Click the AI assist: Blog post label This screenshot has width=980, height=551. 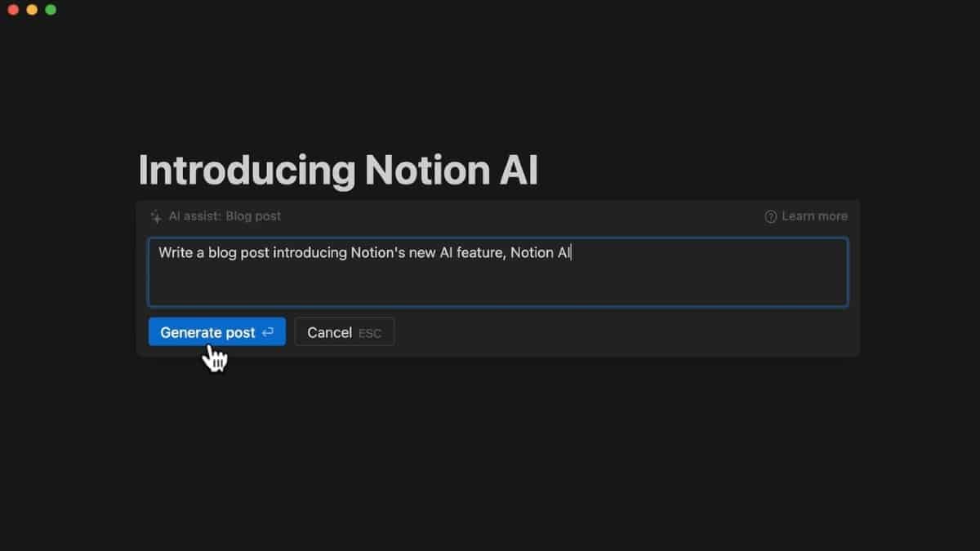click(x=225, y=216)
